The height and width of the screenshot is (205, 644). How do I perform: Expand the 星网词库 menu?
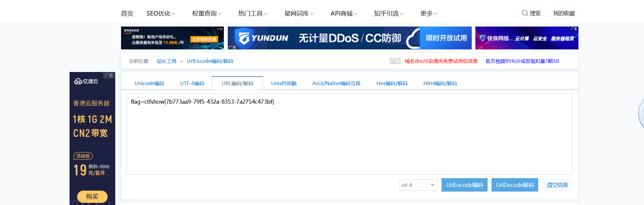pos(299,13)
